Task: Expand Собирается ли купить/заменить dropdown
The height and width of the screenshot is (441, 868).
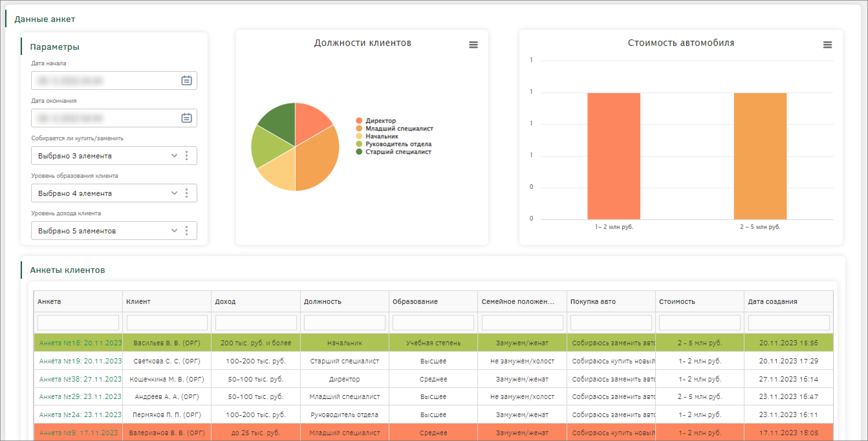Action: pos(174,156)
